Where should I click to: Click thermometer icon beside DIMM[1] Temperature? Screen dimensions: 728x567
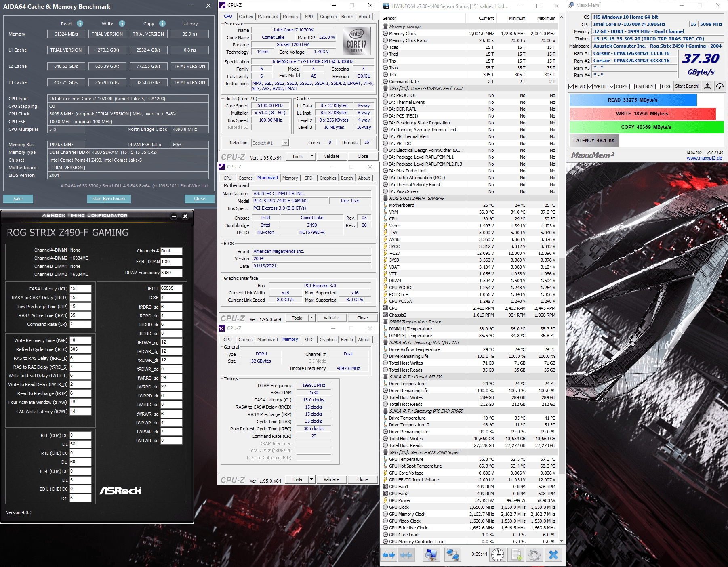click(385, 329)
